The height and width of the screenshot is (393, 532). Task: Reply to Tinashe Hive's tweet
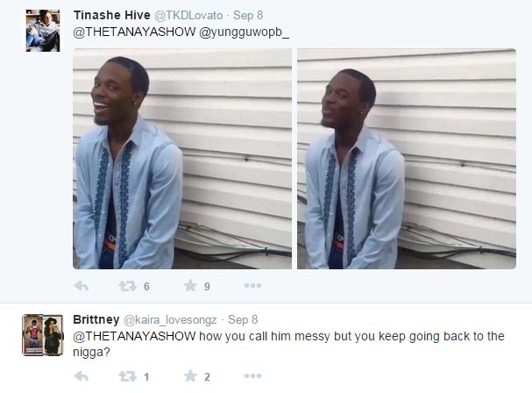coord(82,286)
